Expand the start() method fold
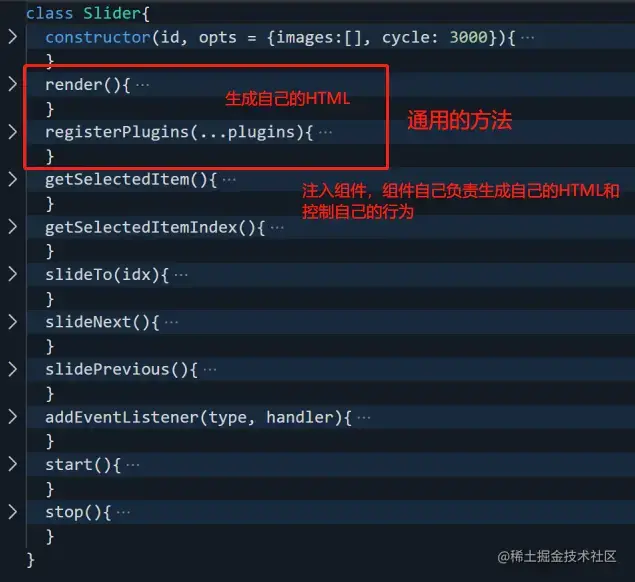The image size is (635, 582). tap(13, 464)
